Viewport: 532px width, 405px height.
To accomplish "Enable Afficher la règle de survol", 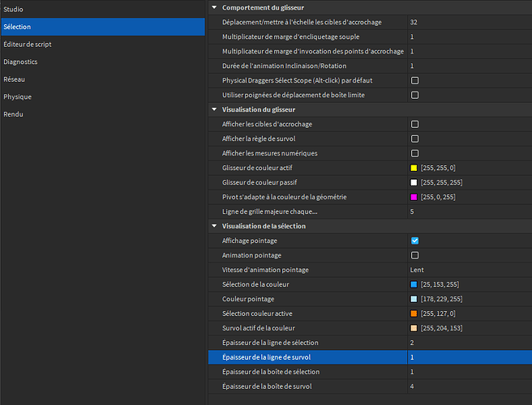I will [414, 139].
